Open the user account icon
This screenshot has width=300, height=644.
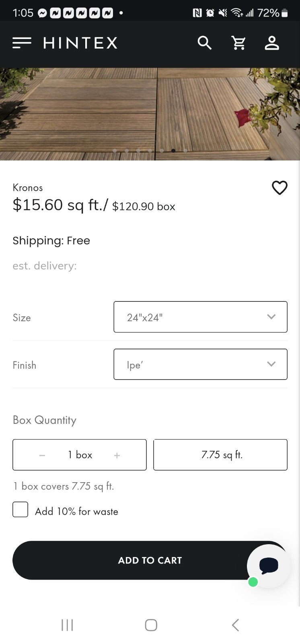pyautogui.click(x=272, y=43)
